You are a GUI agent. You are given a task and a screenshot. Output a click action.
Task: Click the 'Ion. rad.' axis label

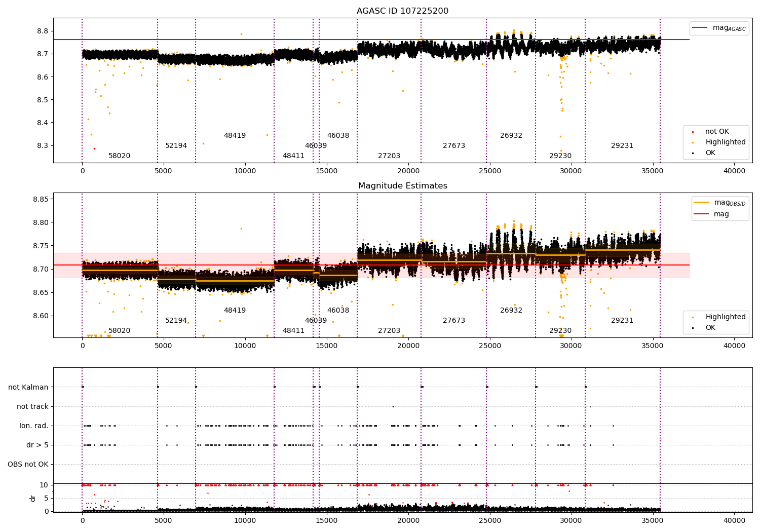point(34,426)
